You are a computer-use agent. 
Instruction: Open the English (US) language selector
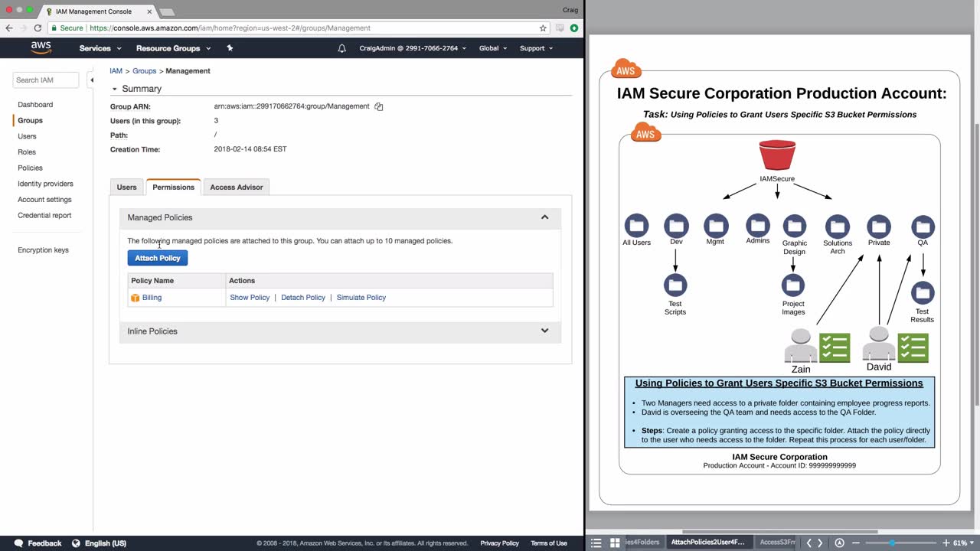[106, 543]
